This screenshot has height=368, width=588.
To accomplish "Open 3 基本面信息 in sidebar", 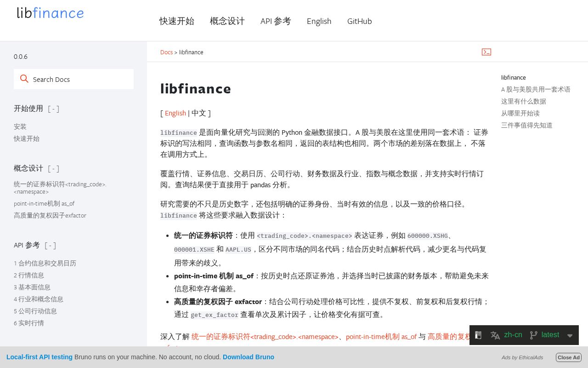I will tap(32, 287).
